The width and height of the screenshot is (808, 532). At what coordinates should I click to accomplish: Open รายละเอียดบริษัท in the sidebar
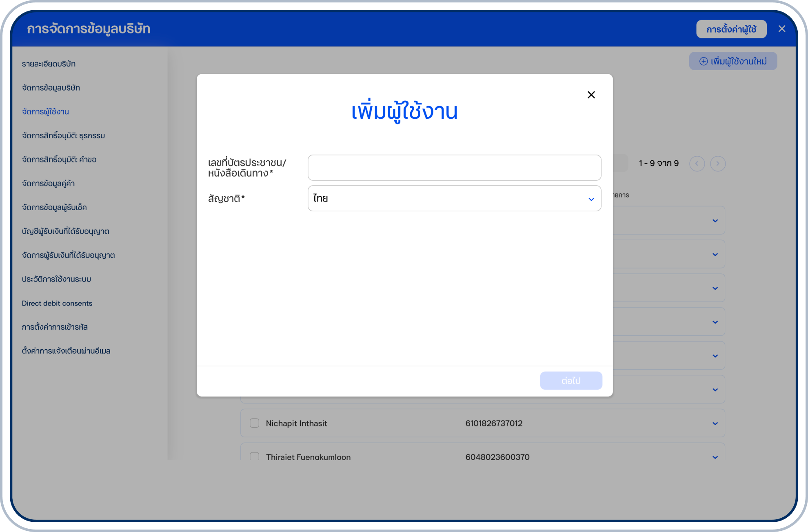49,63
